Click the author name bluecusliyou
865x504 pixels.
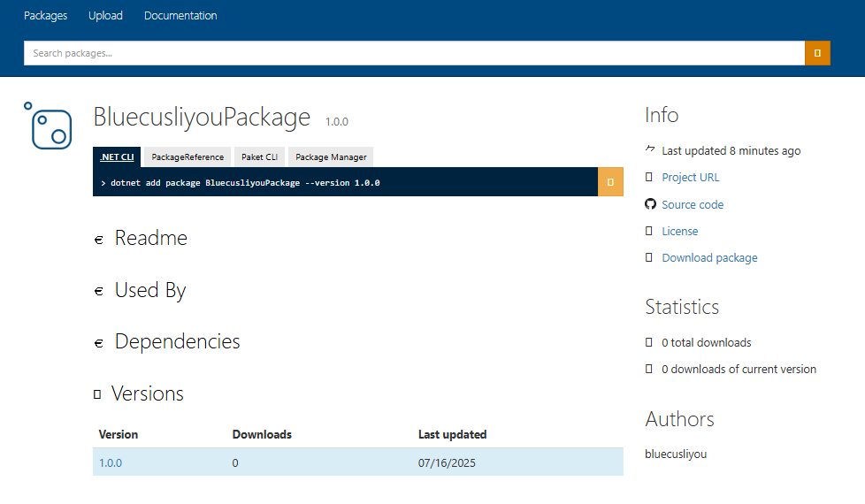[x=676, y=454]
